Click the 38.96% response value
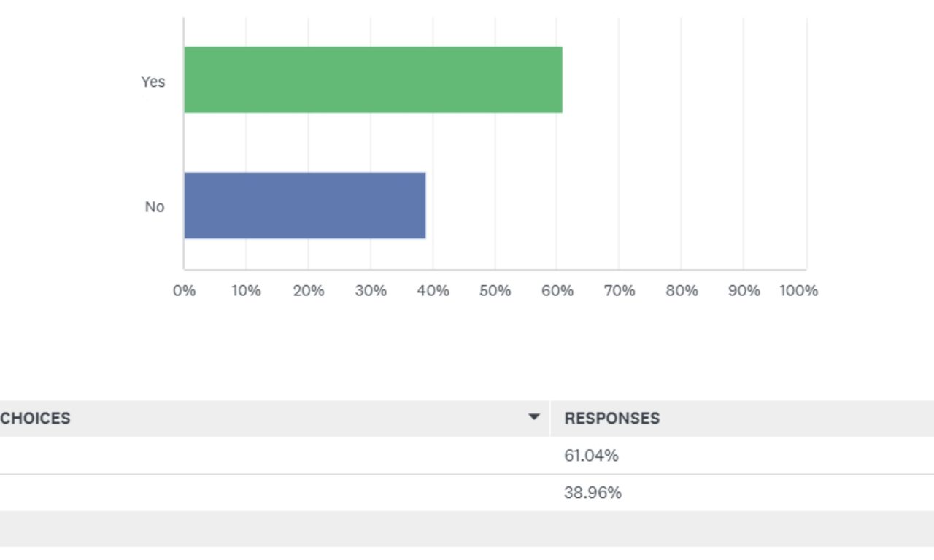The height and width of the screenshot is (560, 934). click(593, 493)
